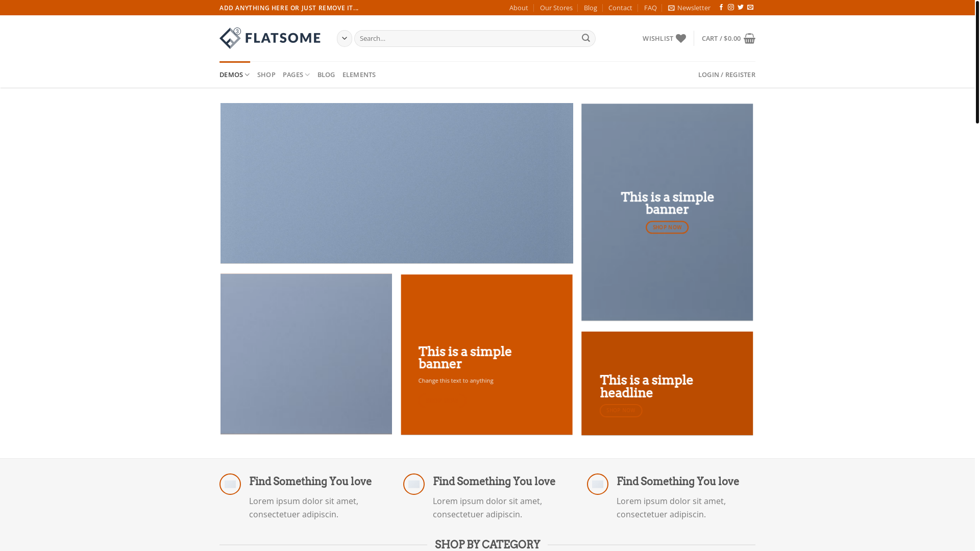Open Twitter social icon in top bar
The image size is (980, 551).
[x=741, y=8]
